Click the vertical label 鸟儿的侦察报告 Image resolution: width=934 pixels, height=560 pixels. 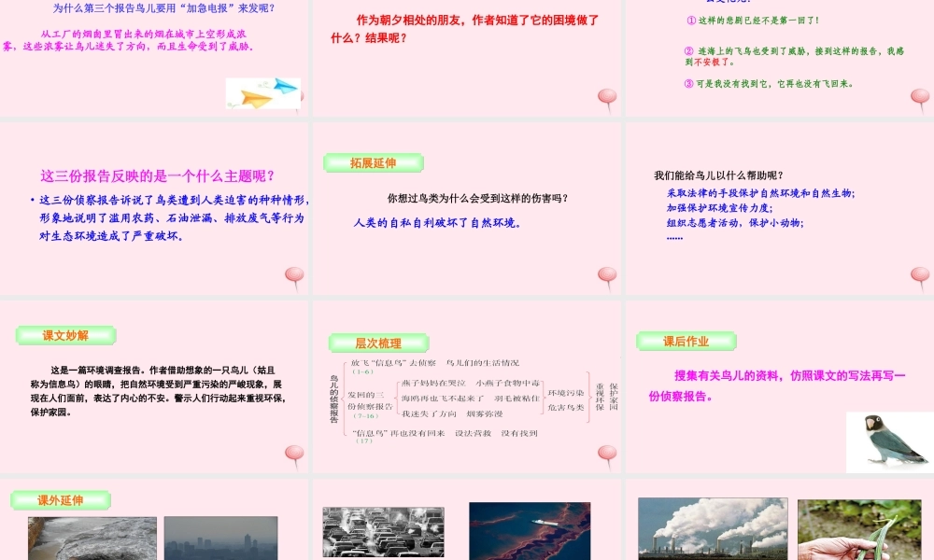(333, 399)
